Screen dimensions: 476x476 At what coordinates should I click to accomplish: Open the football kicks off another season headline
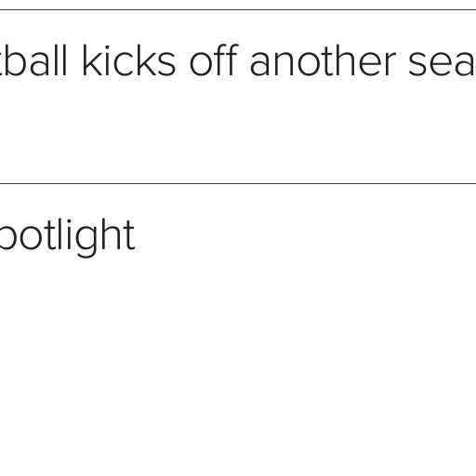238,60
